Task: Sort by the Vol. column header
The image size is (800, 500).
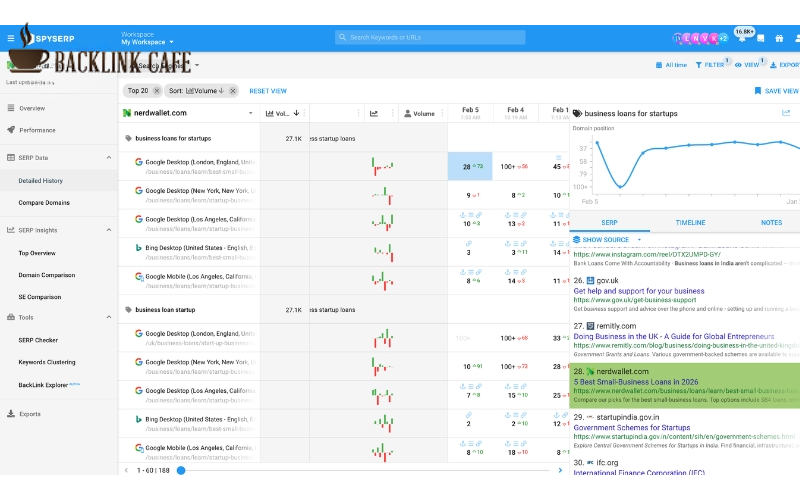Action: (x=282, y=113)
